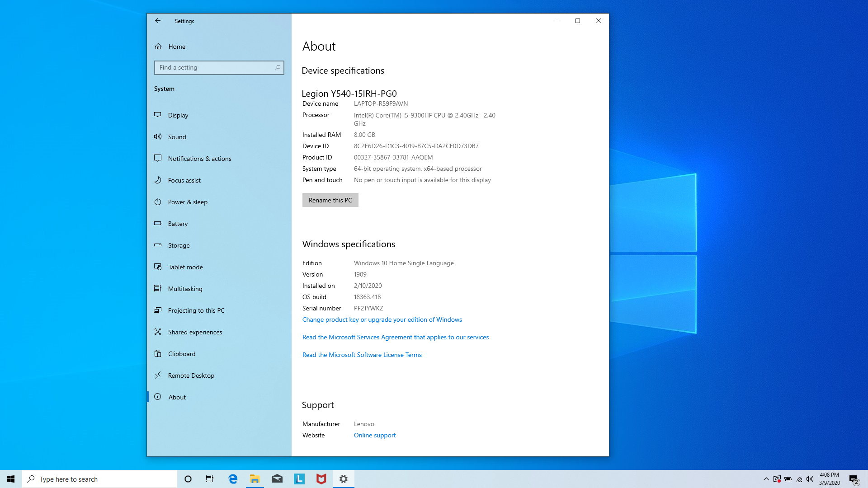Click the security tray icon with red dot

777,479
